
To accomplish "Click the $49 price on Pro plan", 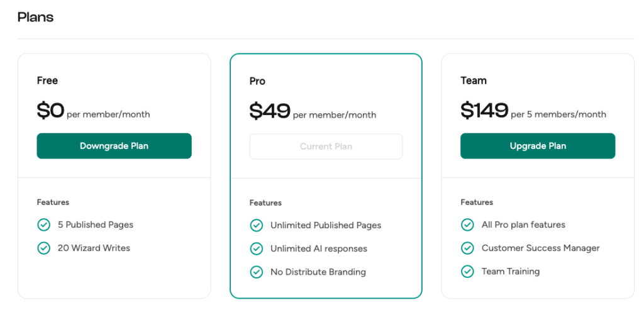I will click(270, 112).
